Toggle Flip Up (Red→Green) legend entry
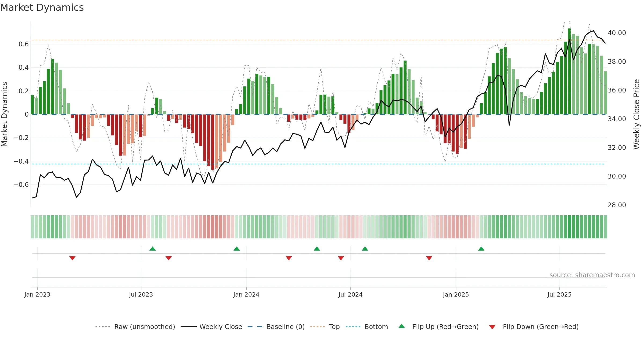The image size is (644, 362). click(x=438, y=327)
